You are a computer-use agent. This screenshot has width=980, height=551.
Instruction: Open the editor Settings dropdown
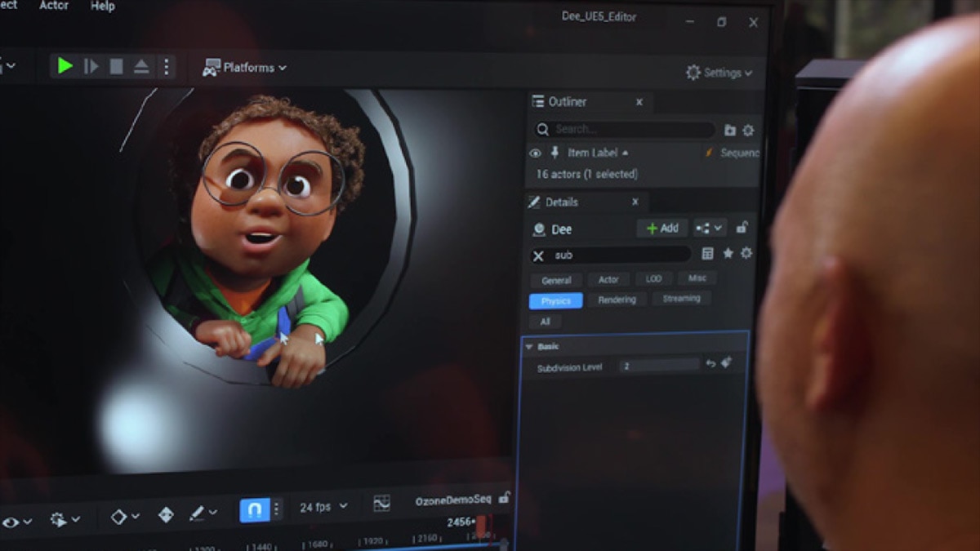[x=719, y=73]
